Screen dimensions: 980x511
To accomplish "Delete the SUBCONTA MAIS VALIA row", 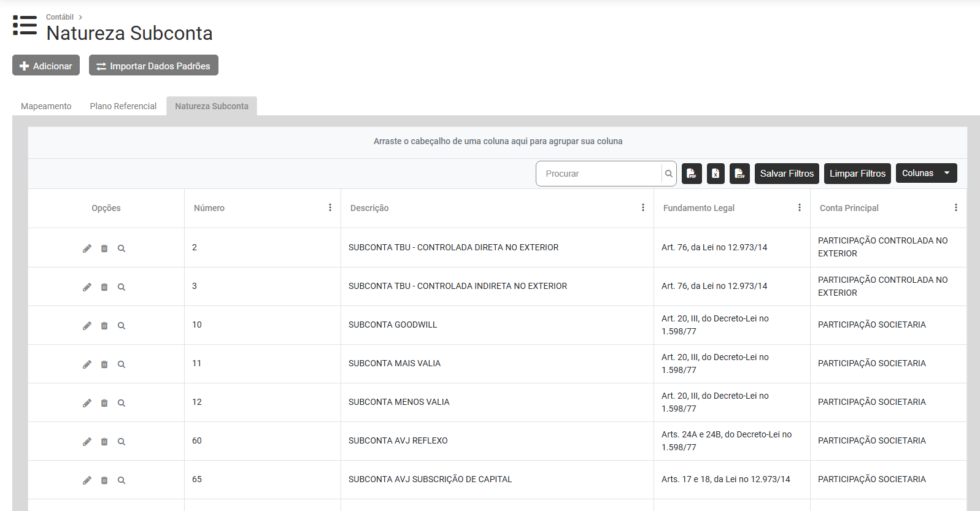I will [104, 364].
